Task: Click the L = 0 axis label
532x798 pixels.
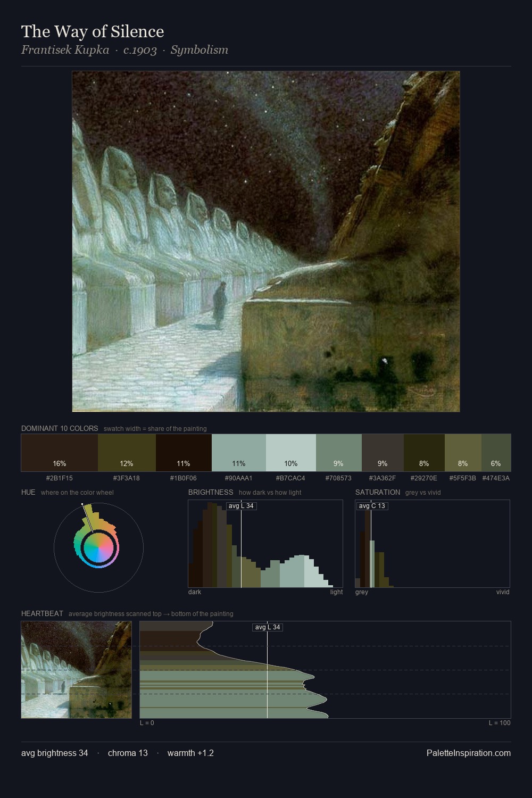Action: pos(147,723)
